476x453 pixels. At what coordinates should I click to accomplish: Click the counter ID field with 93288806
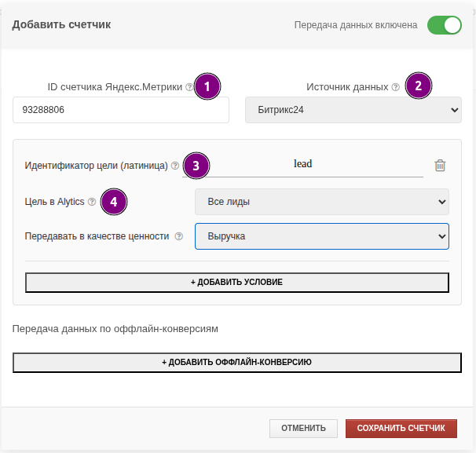click(120, 111)
